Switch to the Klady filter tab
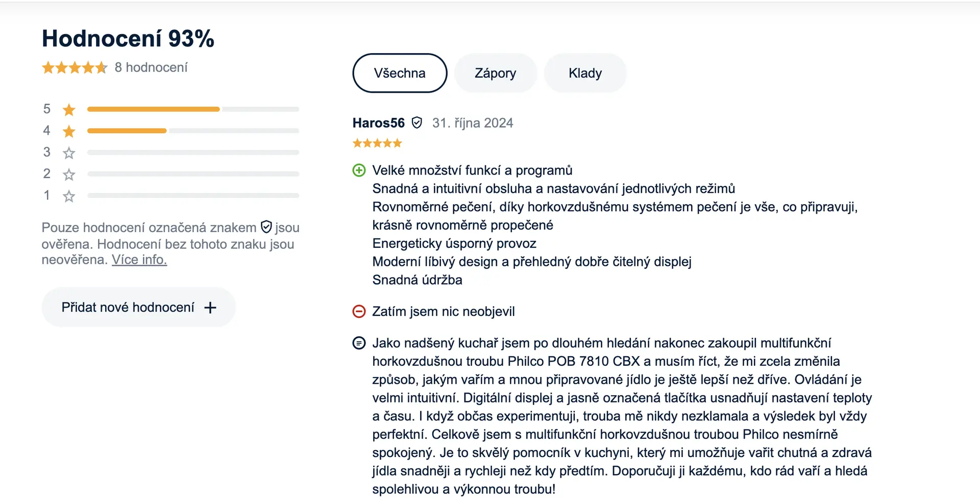980x504 pixels. click(x=585, y=73)
